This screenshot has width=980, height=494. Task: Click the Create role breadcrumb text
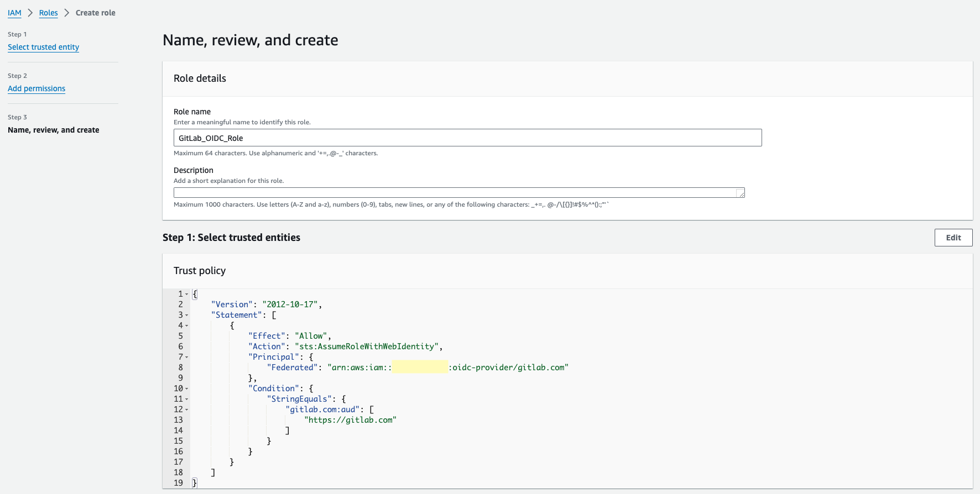pos(96,13)
